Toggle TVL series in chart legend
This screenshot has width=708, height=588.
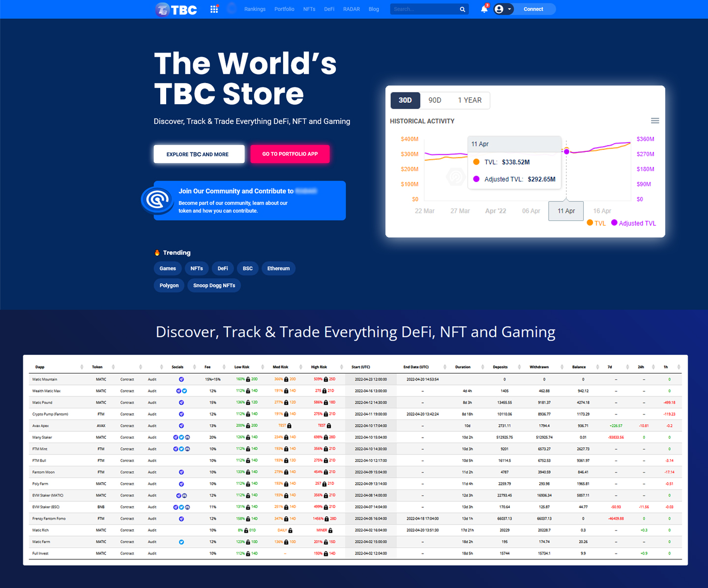(596, 223)
